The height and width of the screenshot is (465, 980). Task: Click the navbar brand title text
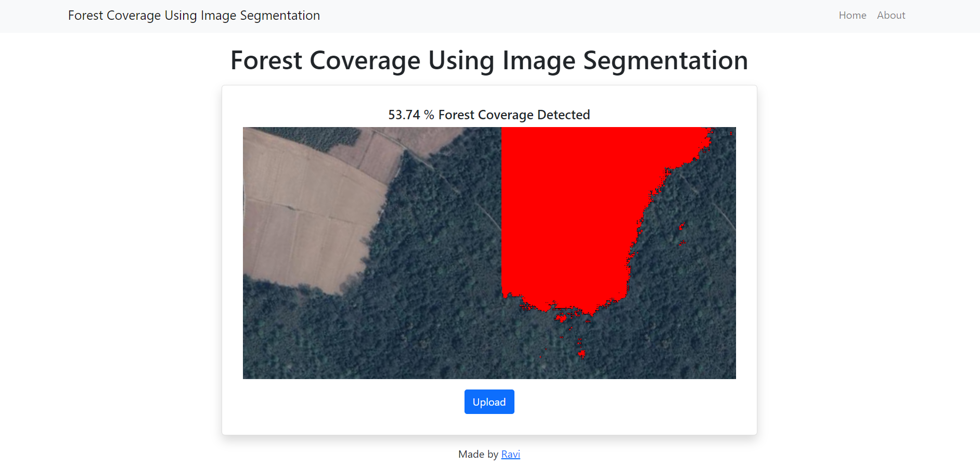(194, 16)
